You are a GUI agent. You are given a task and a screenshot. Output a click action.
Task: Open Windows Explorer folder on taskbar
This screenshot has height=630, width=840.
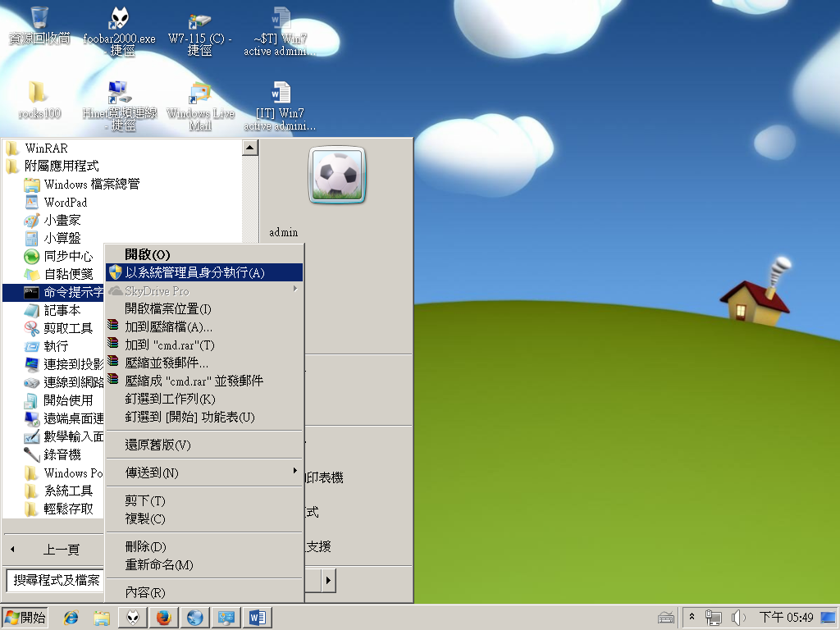tap(102, 618)
